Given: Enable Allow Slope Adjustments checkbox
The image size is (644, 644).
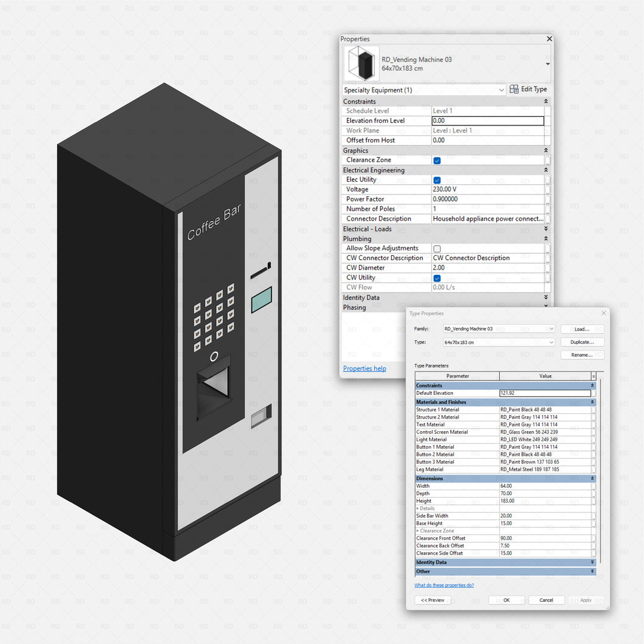Looking at the screenshot, I should point(437,249).
